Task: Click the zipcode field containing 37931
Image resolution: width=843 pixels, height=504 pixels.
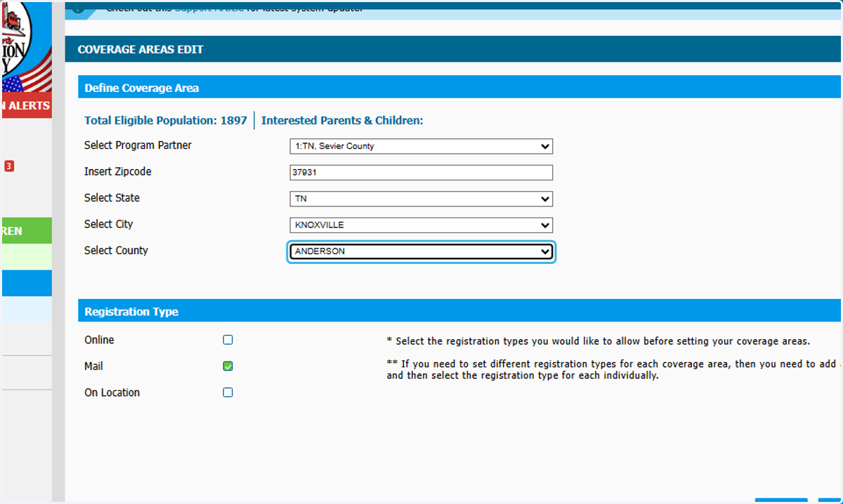Action: coord(421,173)
